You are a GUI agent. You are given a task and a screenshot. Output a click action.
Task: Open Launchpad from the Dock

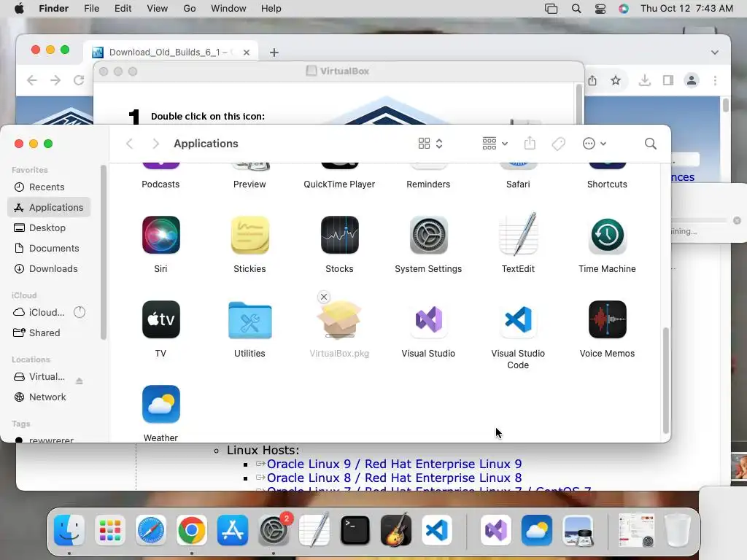pos(110,530)
